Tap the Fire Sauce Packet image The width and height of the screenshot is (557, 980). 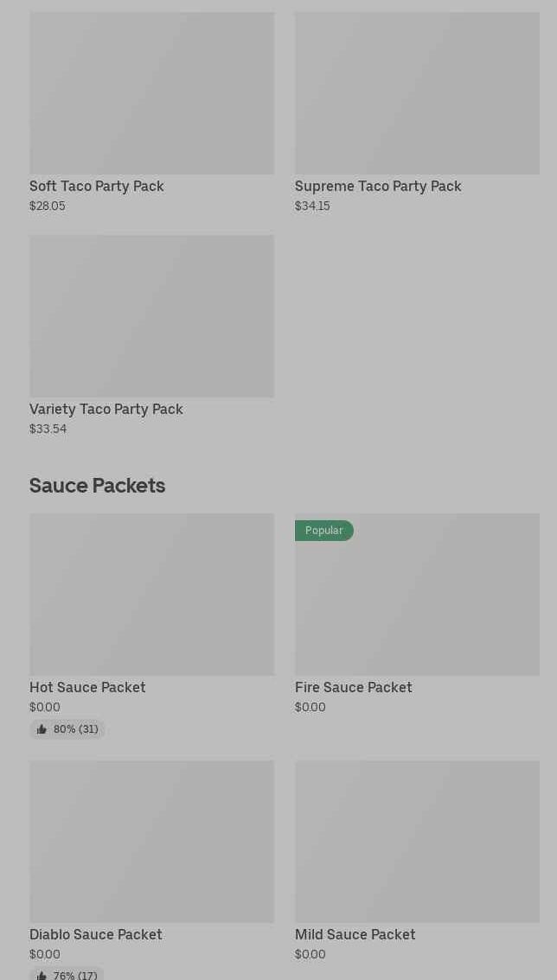(x=417, y=605)
